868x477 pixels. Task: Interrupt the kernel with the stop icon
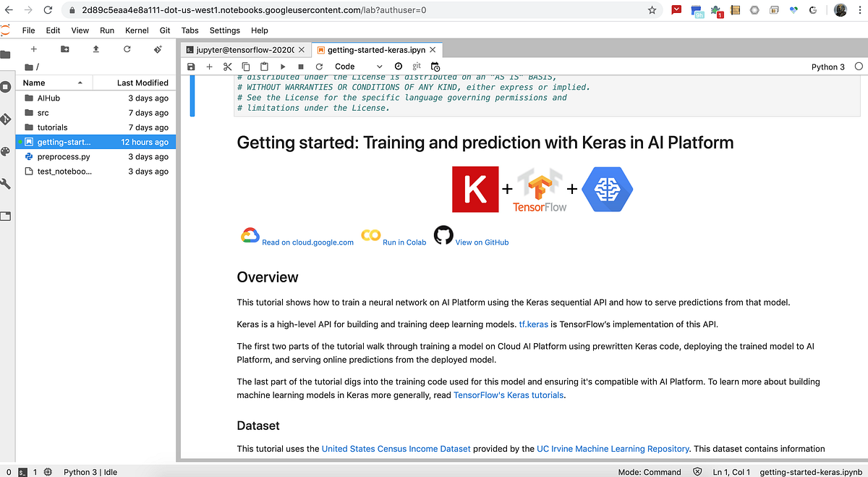[x=300, y=66]
